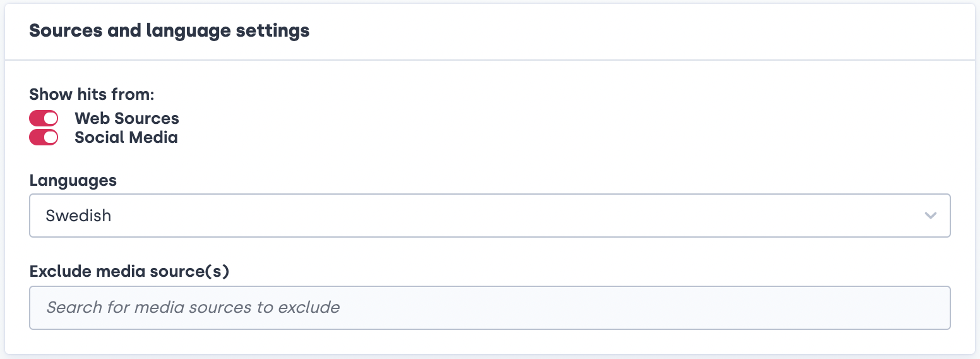Screen dimensions: 980x359
Task: Click the 'Social Media' text label
Action: 126,137
